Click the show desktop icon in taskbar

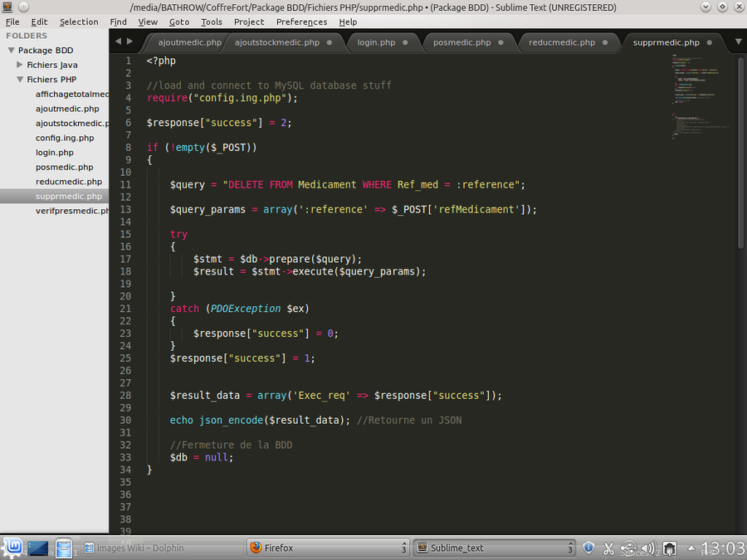coord(37,548)
